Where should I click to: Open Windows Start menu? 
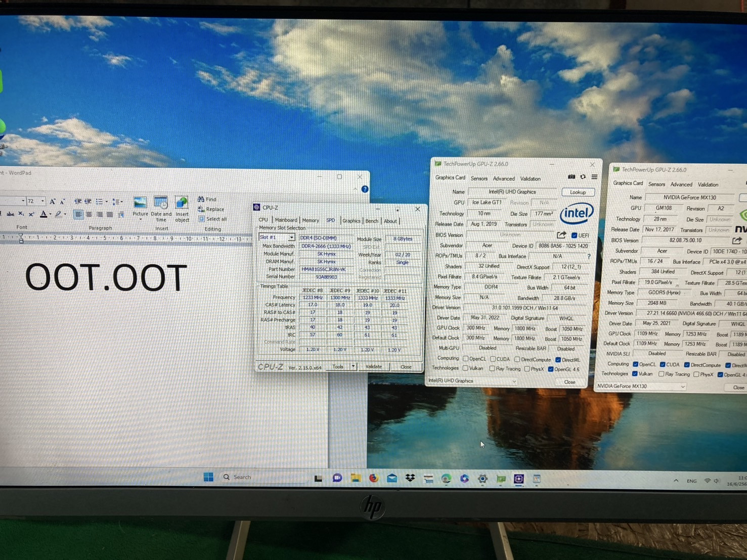[208, 477]
